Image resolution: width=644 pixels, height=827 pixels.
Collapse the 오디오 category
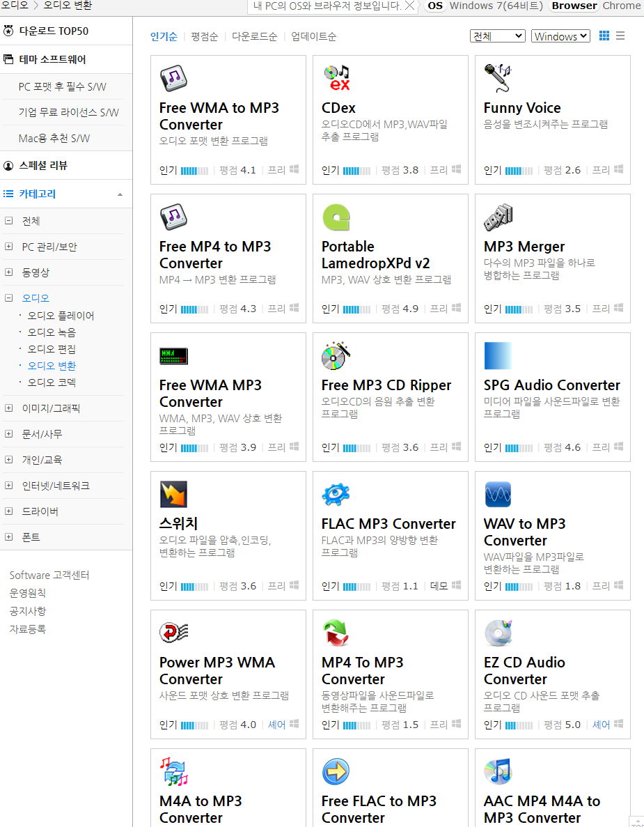9,298
